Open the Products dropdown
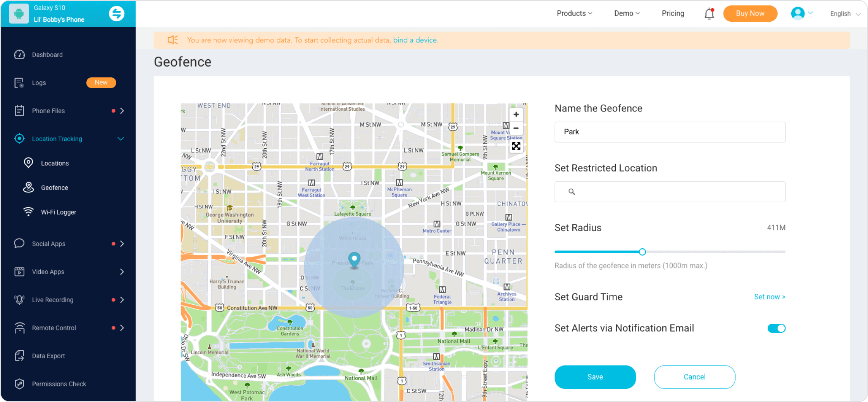The height and width of the screenshot is (402, 868). click(x=575, y=13)
